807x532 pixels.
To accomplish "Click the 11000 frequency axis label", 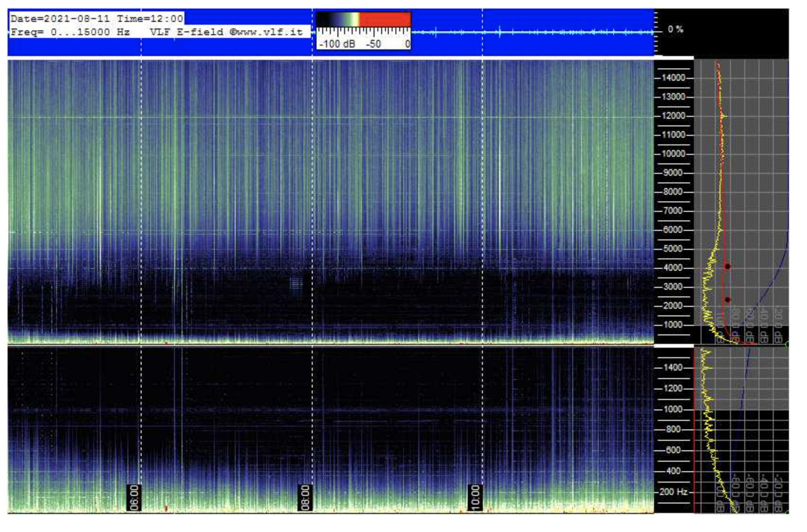I will (x=673, y=134).
